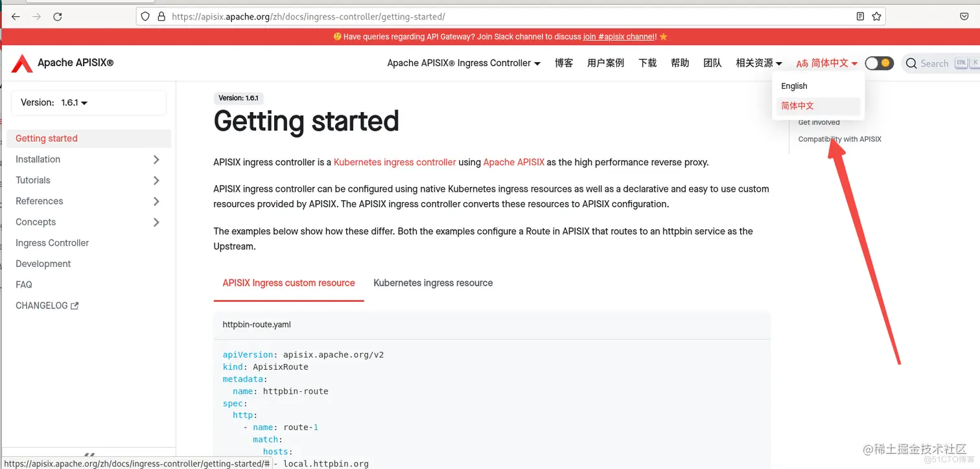Open reader view icon in address bar
Viewport: 980px width, 469px height.
pyautogui.click(x=860, y=16)
